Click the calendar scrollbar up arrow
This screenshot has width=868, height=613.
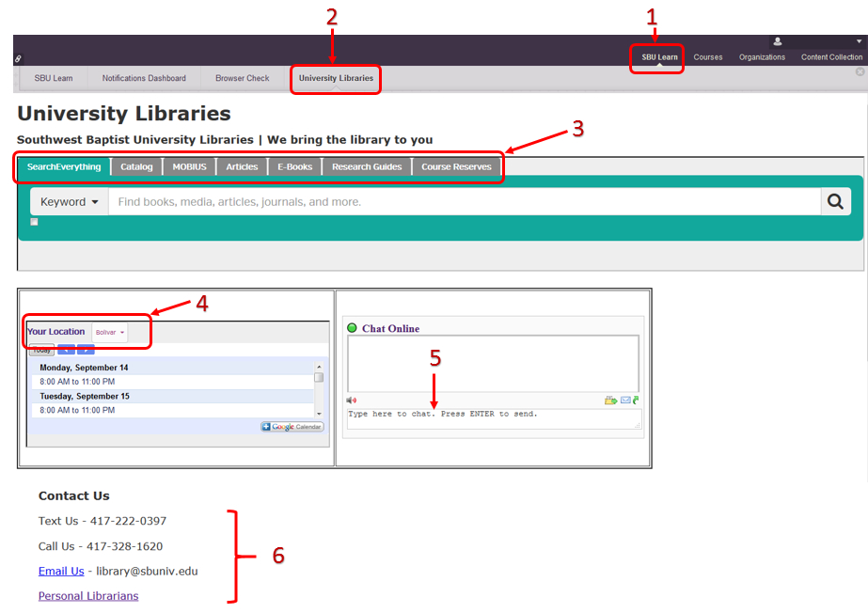pyautogui.click(x=319, y=367)
